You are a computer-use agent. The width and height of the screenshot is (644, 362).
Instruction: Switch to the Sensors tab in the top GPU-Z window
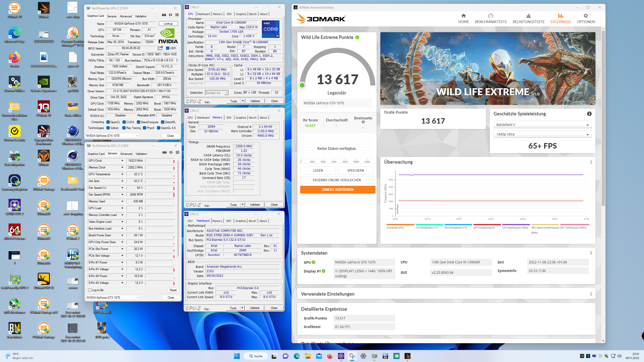[x=112, y=16]
